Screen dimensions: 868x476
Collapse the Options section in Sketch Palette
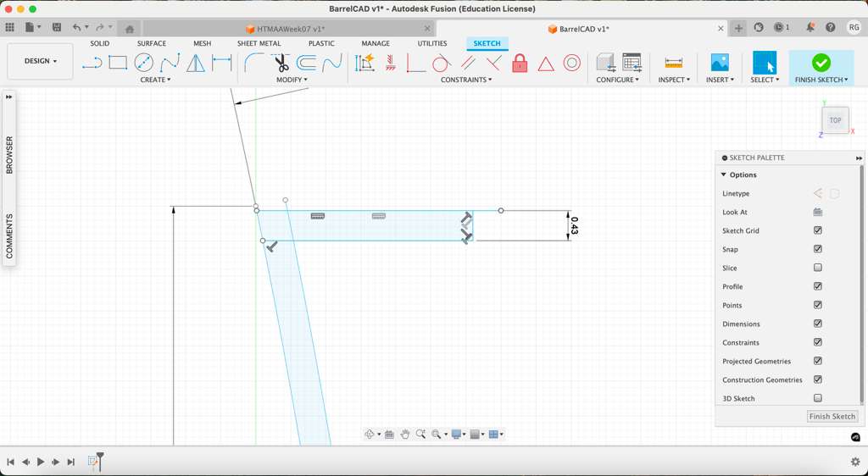(x=724, y=174)
